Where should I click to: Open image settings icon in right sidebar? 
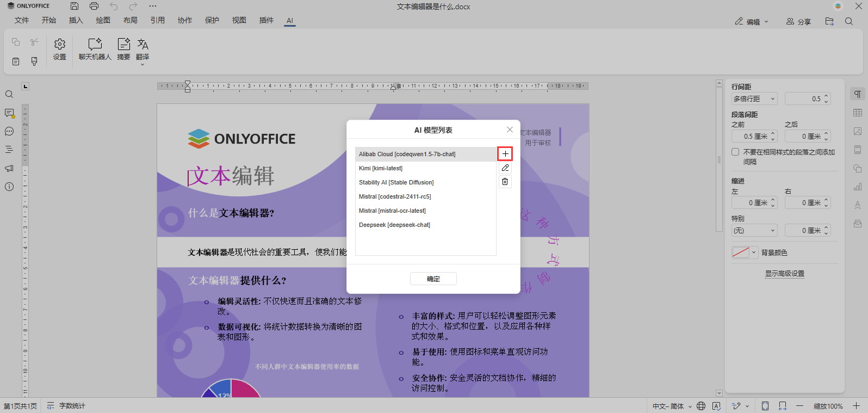pos(858,131)
